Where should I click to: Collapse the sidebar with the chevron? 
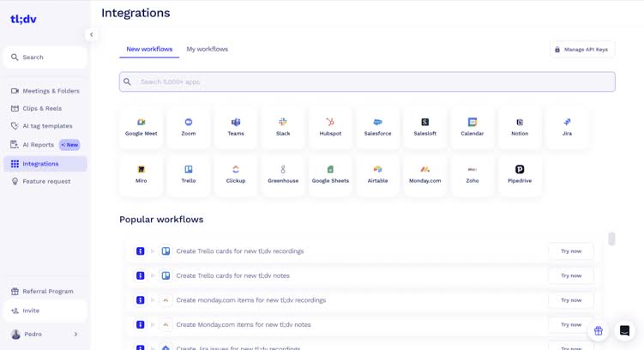click(91, 34)
